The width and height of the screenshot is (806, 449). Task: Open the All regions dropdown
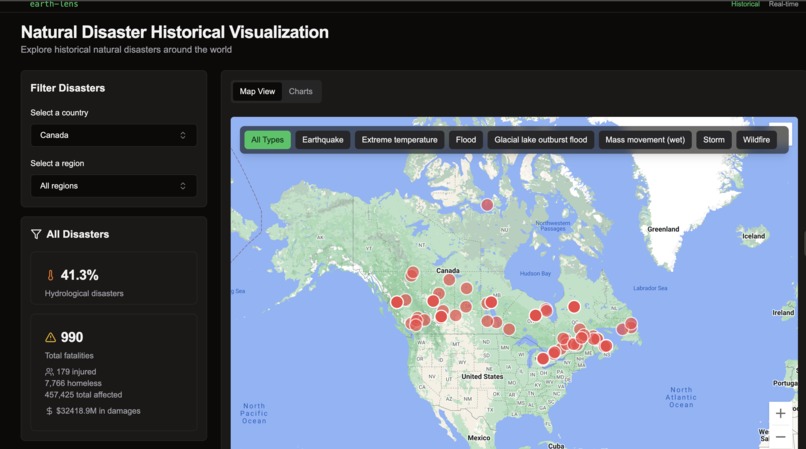[114, 186]
